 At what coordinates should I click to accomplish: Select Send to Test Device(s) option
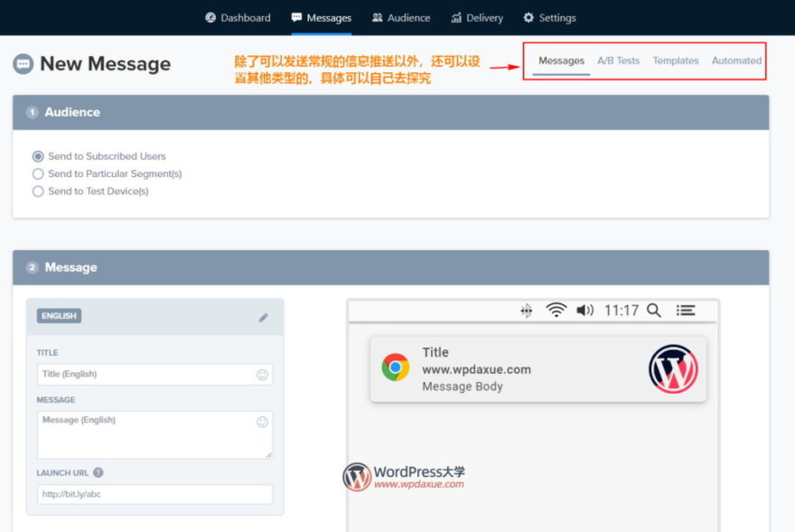[38, 191]
